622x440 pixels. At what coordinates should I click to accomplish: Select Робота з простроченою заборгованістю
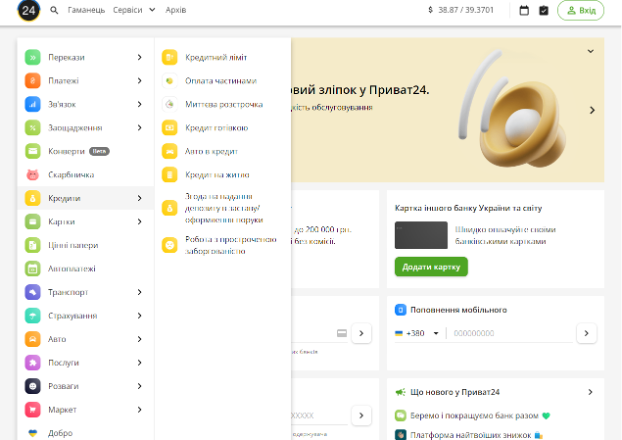point(230,245)
